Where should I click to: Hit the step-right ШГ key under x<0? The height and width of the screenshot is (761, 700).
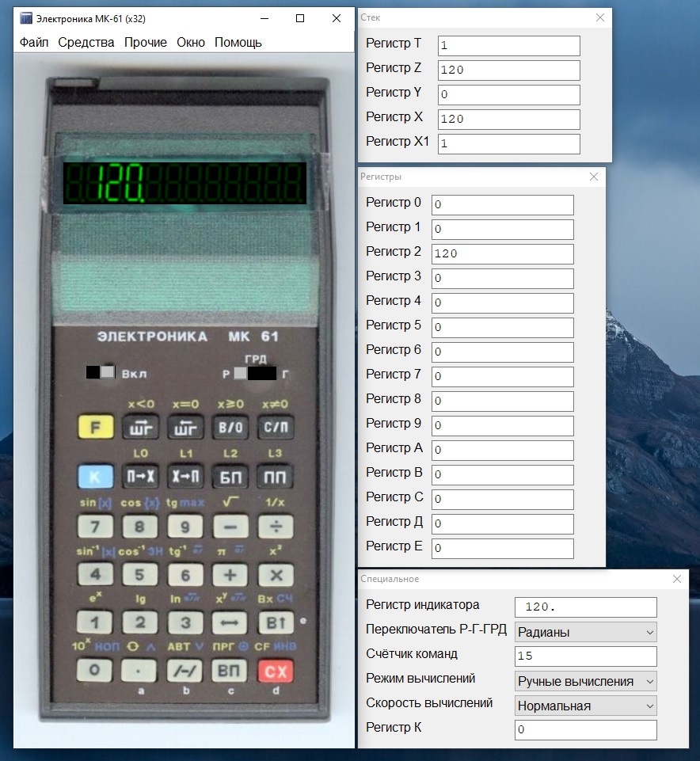tap(140, 427)
